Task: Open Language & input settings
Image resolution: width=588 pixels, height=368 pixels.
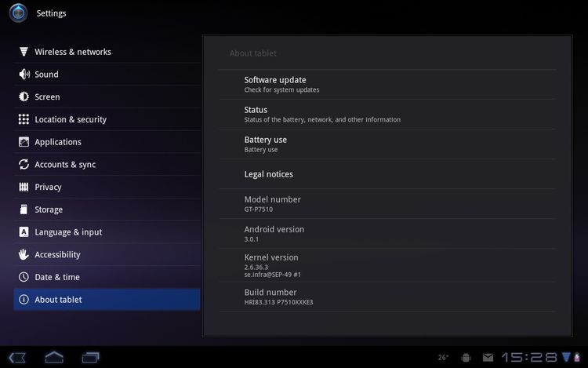Action: [x=68, y=232]
